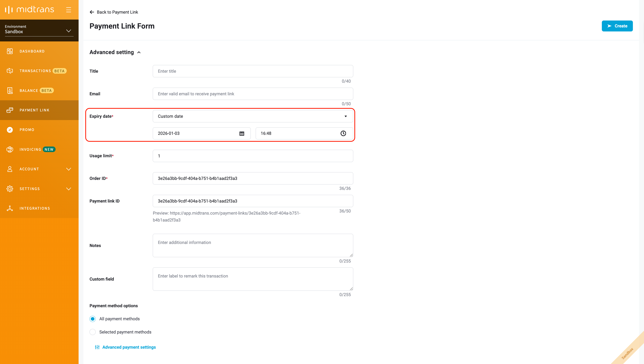Screen dimensions: 644x364
Task: Click the back arrow icon
Action: [x=92, y=12]
